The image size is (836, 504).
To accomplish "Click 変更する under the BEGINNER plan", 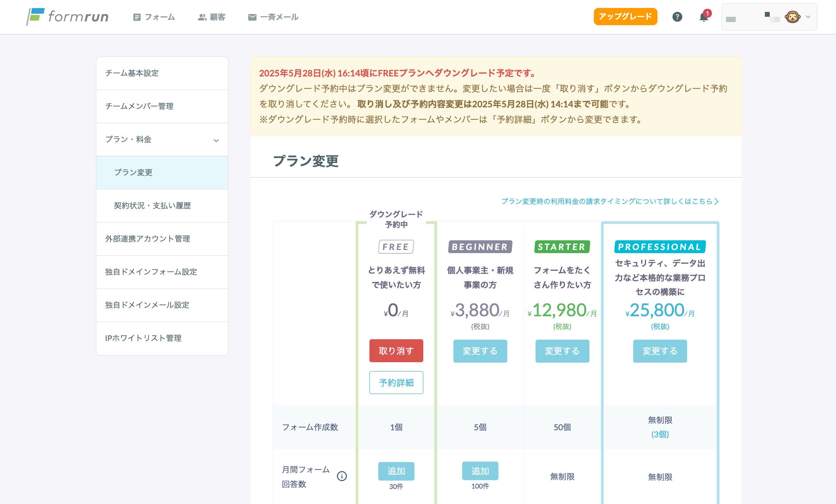I will pos(480,351).
